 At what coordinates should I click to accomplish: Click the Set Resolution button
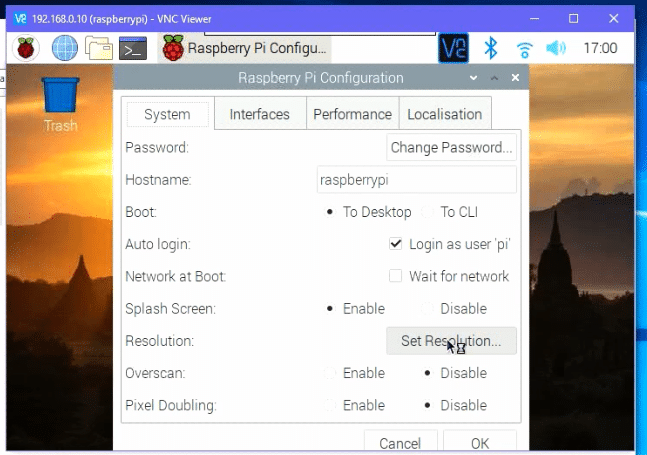coord(451,341)
